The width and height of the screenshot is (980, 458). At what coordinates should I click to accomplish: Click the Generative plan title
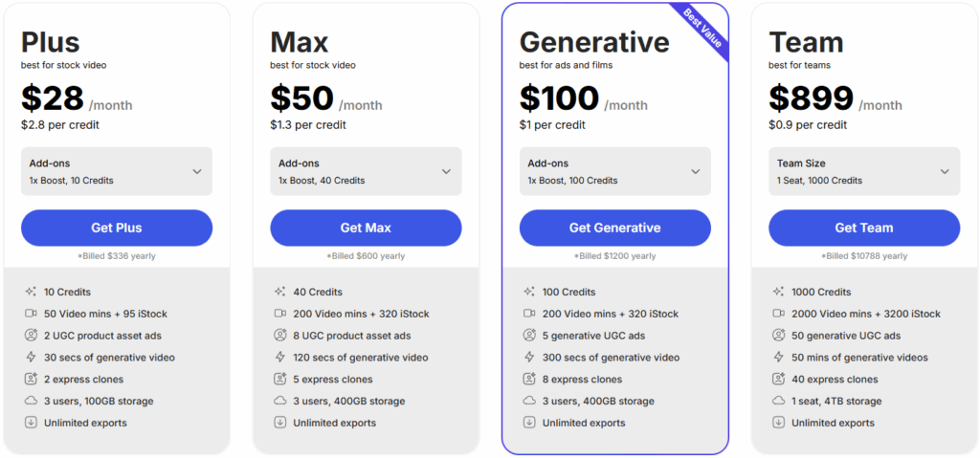(594, 42)
